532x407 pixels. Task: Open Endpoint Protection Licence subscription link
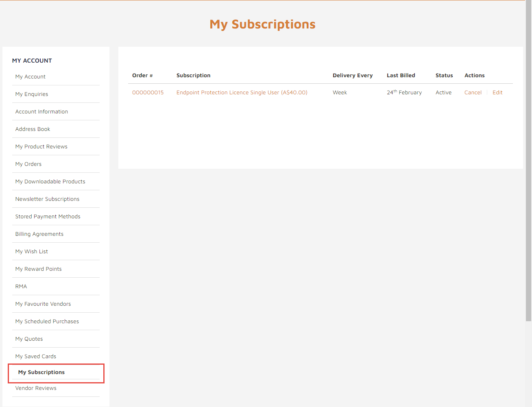(x=242, y=92)
